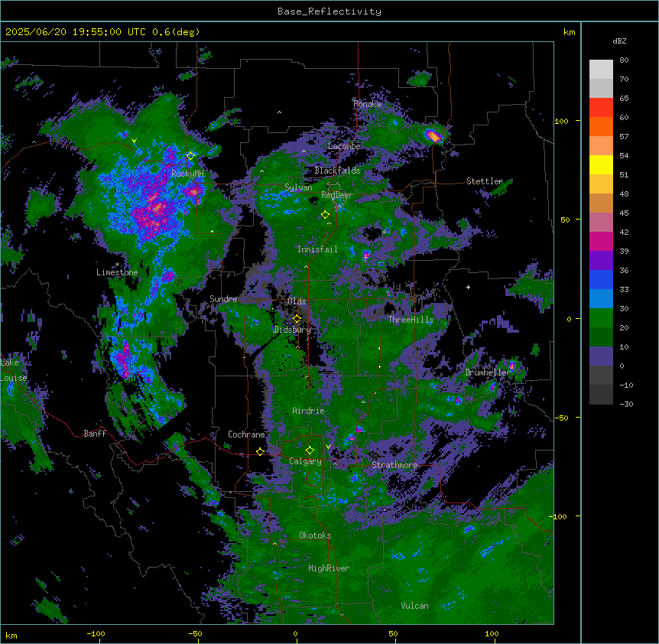Viewport: 659px width, 644px height.
Task: Click the km label at bottom-left corner
Action: (11, 636)
